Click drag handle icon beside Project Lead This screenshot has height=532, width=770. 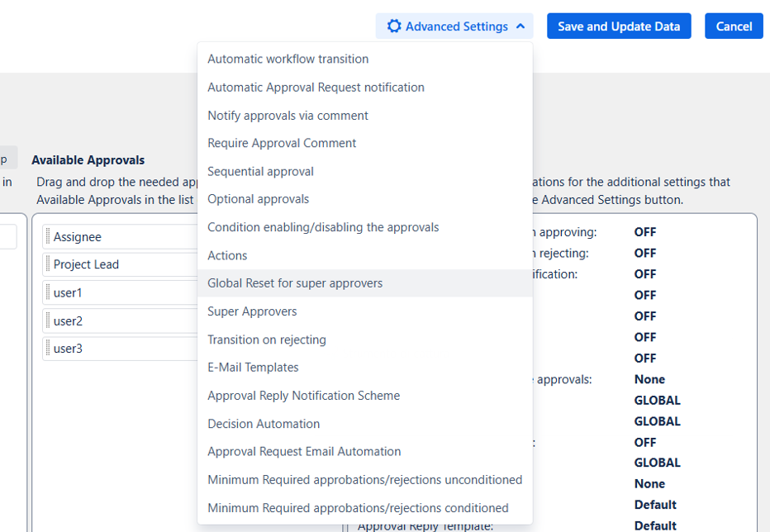[x=48, y=265]
